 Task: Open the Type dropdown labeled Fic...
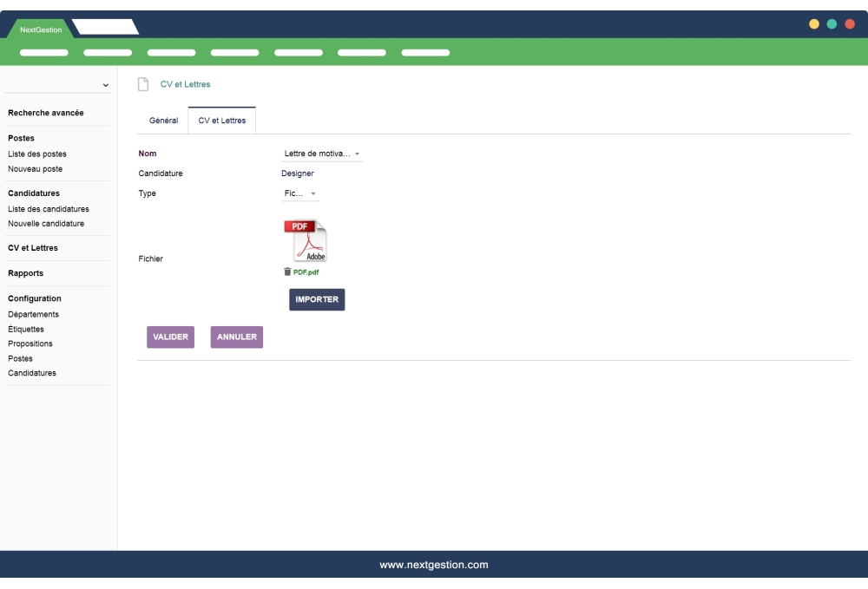click(x=300, y=193)
